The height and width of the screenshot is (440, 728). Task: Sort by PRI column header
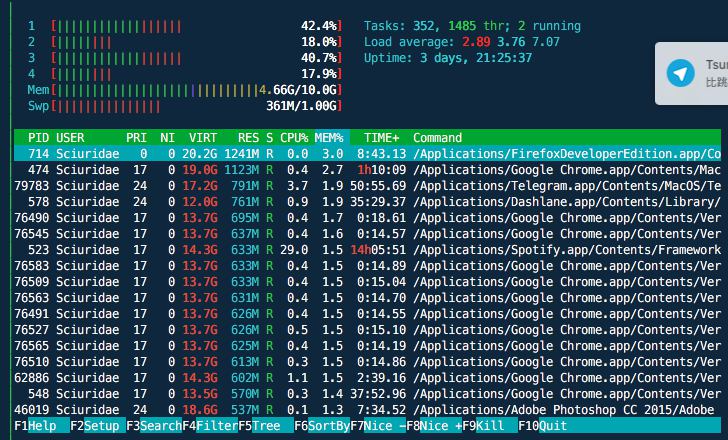click(136, 138)
